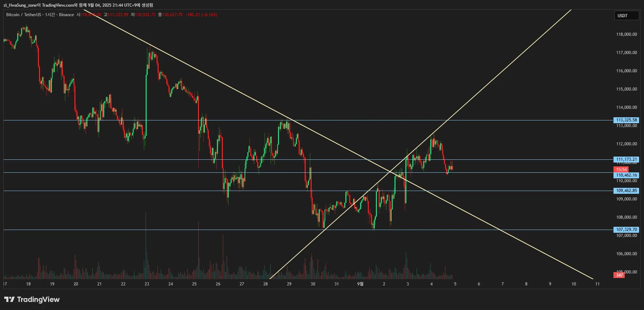Select the 107,329.70 price level label
Image resolution: width=644 pixels, height=310 pixels.
tap(626, 230)
